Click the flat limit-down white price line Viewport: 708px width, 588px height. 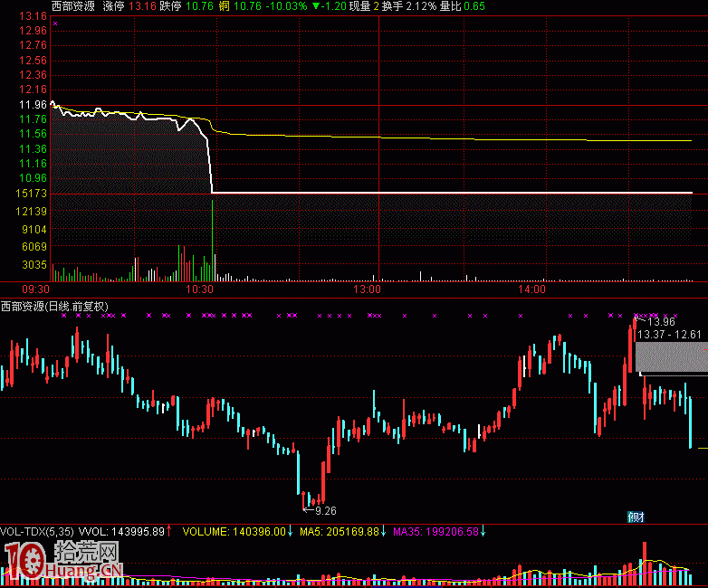[x=452, y=193]
